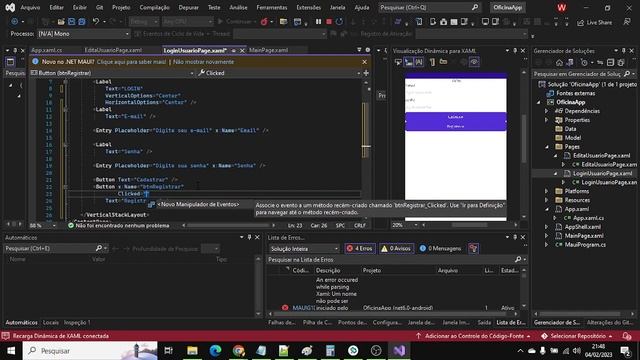
Task: Collapse the Pages folder node
Action: click(547, 147)
